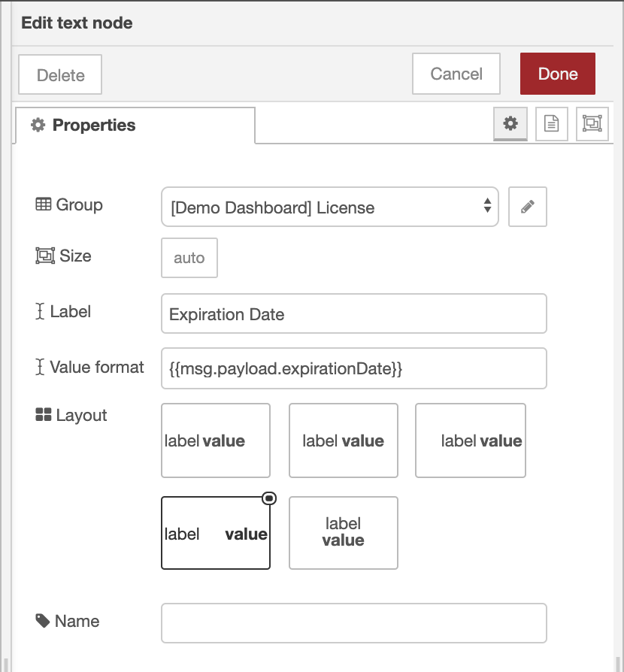Focus the Value format input field
Screen dimensions: 624x672
coord(354,368)
